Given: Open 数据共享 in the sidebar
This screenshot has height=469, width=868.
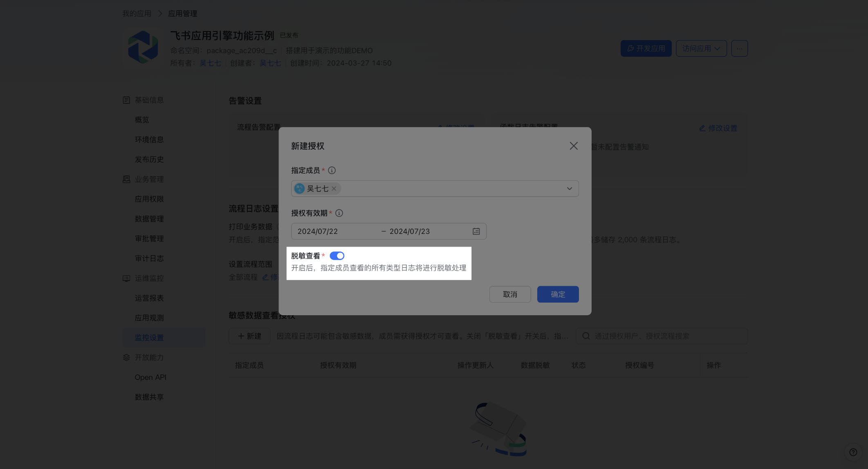Looking at the screenshot, I should coord(149,397).
